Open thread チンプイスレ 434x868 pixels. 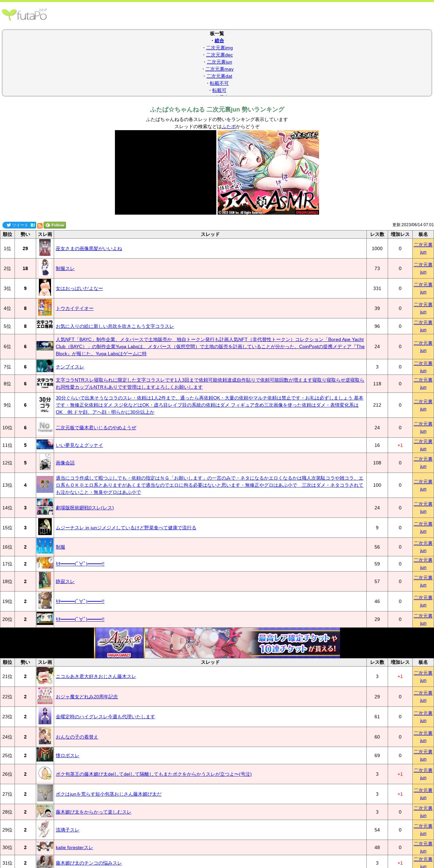(70, 367)
